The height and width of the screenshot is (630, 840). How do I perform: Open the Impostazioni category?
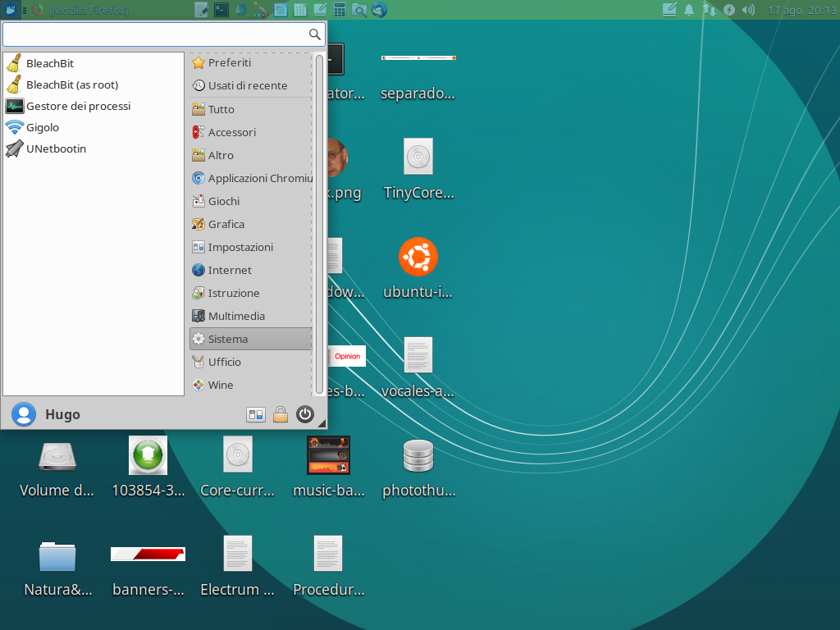251,248
